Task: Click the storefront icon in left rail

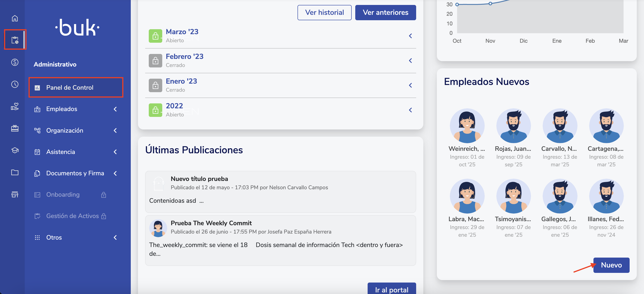Action: 15,194
